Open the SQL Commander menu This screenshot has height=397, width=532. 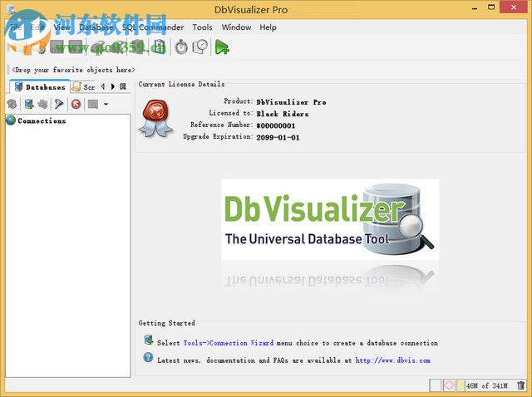(153, 27)
